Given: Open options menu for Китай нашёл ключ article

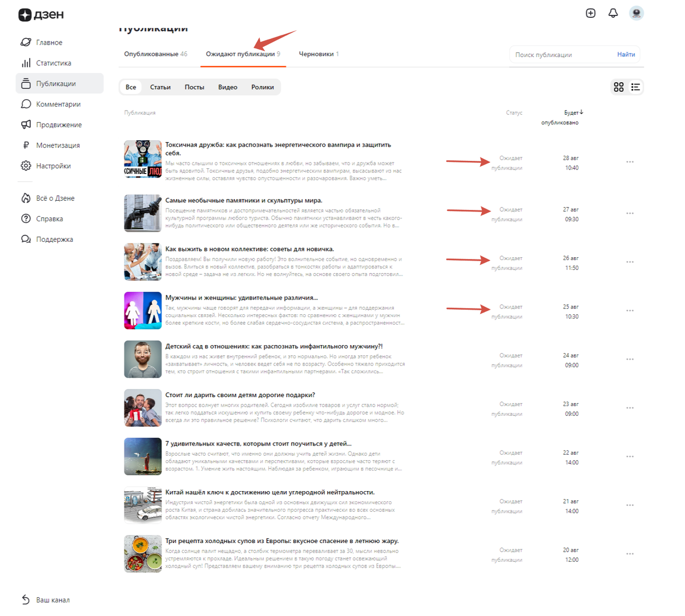Looking at the screenshot, I should (630, 505).
